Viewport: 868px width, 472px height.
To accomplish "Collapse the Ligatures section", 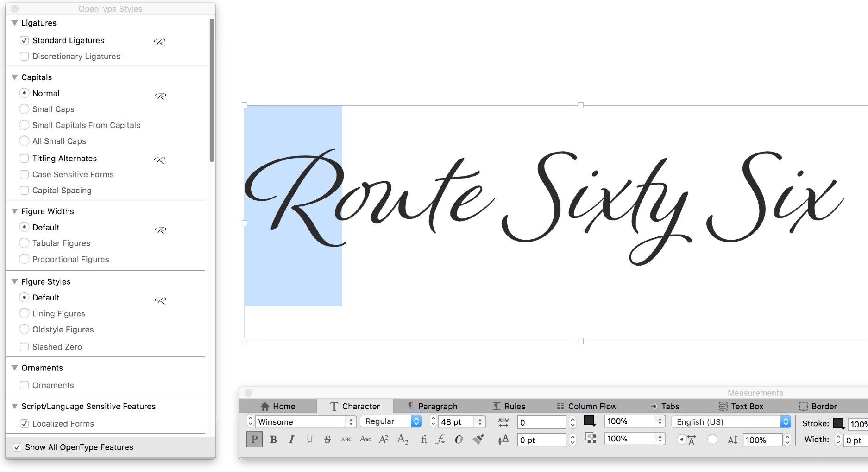I will pyautogui.click(x=14, y=23).
